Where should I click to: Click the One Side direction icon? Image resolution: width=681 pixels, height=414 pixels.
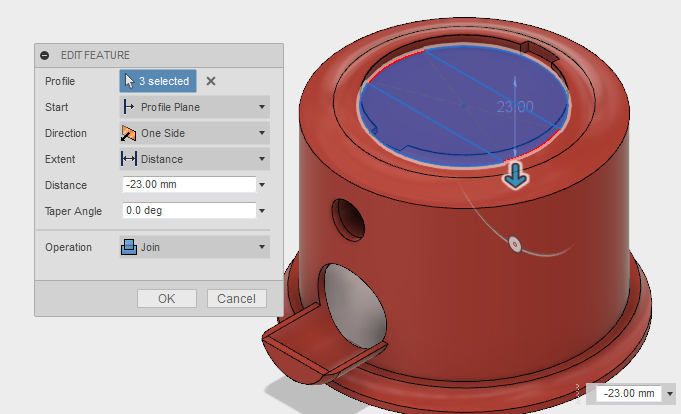[129, 133]
